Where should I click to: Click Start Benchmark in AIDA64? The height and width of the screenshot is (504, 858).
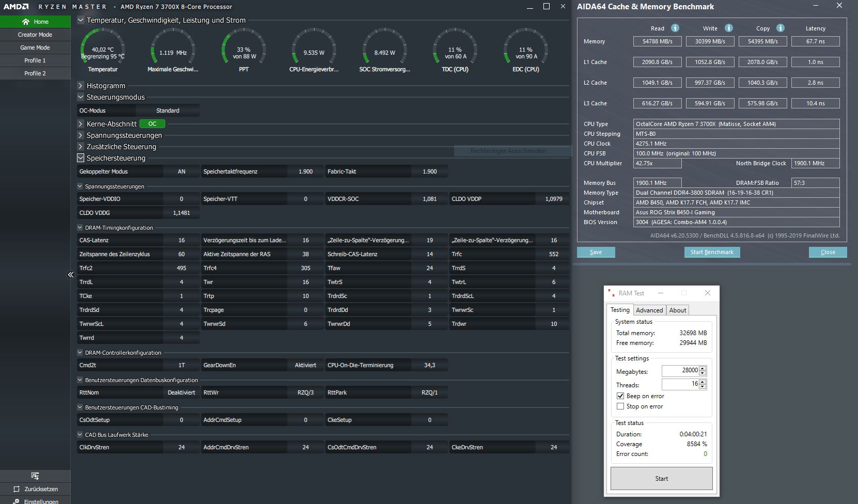coord(712,252)
